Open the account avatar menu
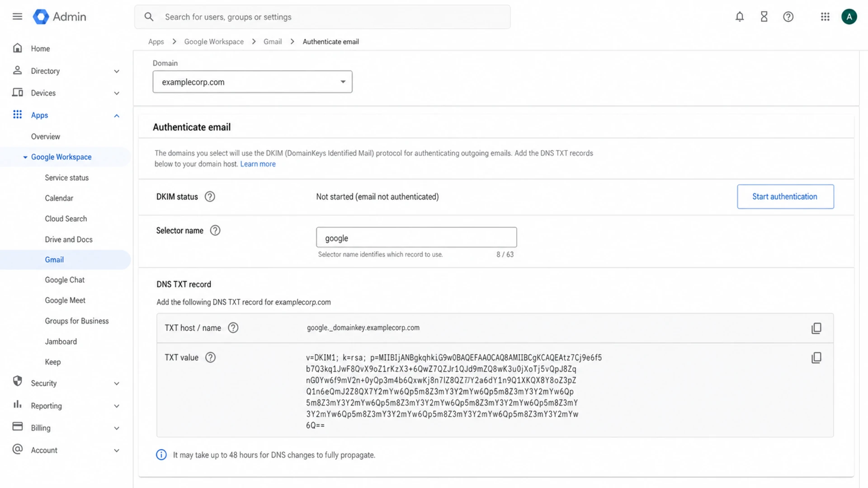 click(x=849, y=17)
